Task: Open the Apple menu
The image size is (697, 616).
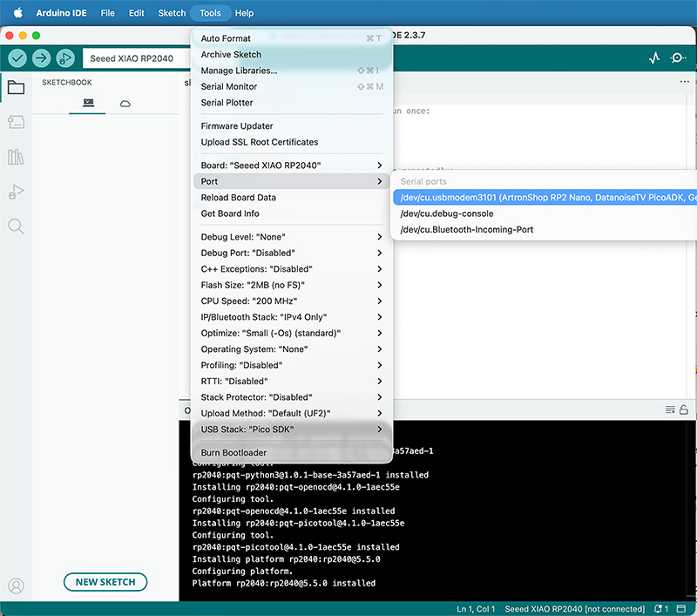Action: (18, 13)
